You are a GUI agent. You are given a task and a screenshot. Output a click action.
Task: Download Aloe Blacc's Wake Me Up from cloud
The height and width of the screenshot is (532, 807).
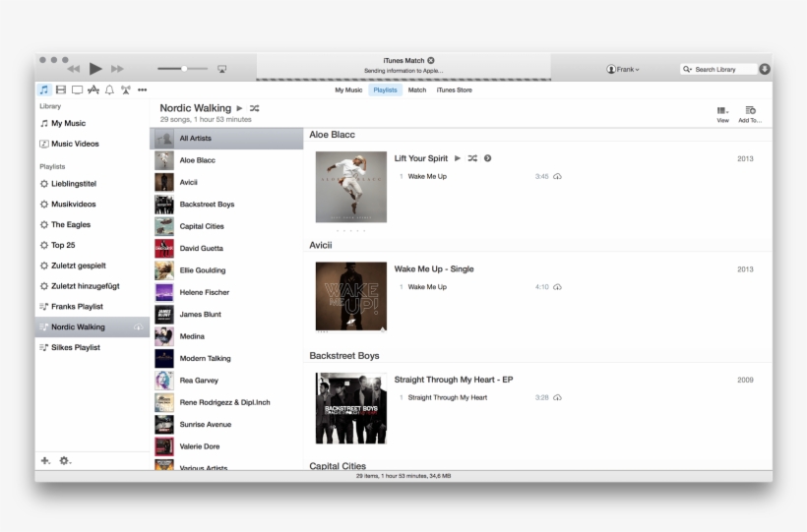tap(557, 176)
